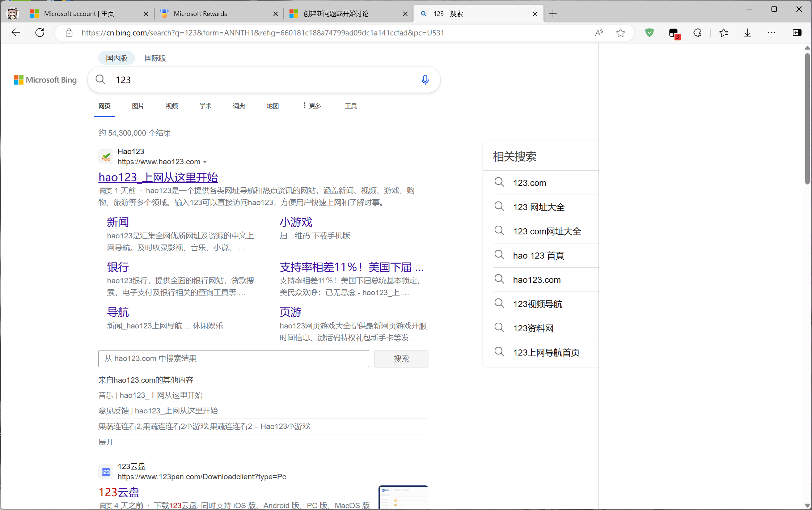The width and height of the screenshot is (812, 510).
Task: Close the 123 - 搜索 tab
Action: pyautogui.click(x=535, y=14)
